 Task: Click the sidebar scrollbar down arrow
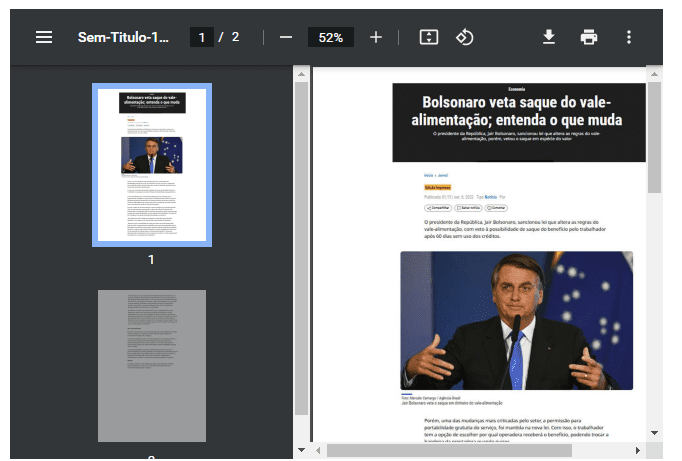pyautogui.click(x=301, y=451)
